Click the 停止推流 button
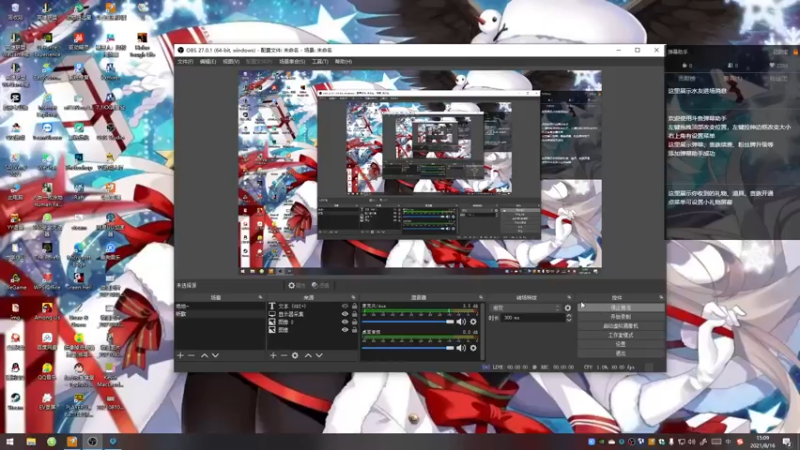The image size is (800, 450). (x=621, y=308)
